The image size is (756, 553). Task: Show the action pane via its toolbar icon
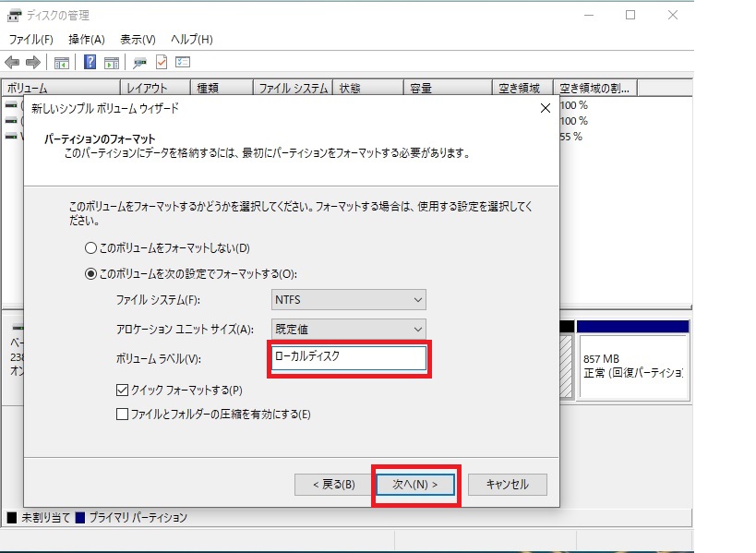[x=112, y=62]
